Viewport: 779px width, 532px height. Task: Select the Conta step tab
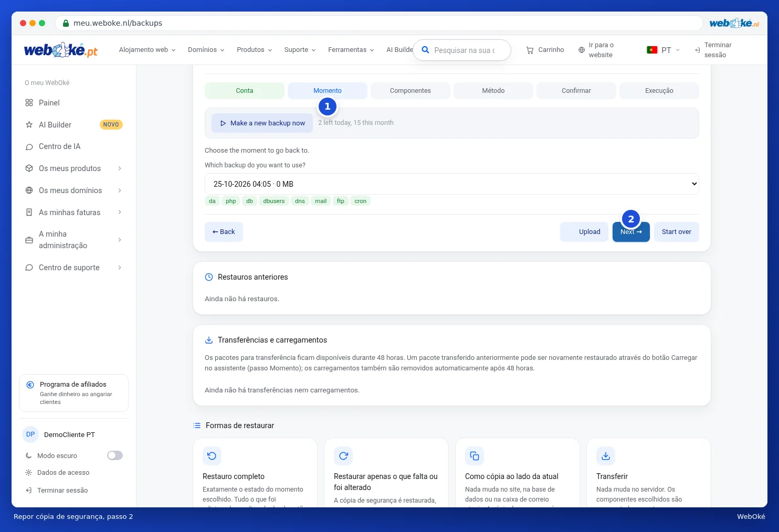pyautogui.click(x=245, y=91)
